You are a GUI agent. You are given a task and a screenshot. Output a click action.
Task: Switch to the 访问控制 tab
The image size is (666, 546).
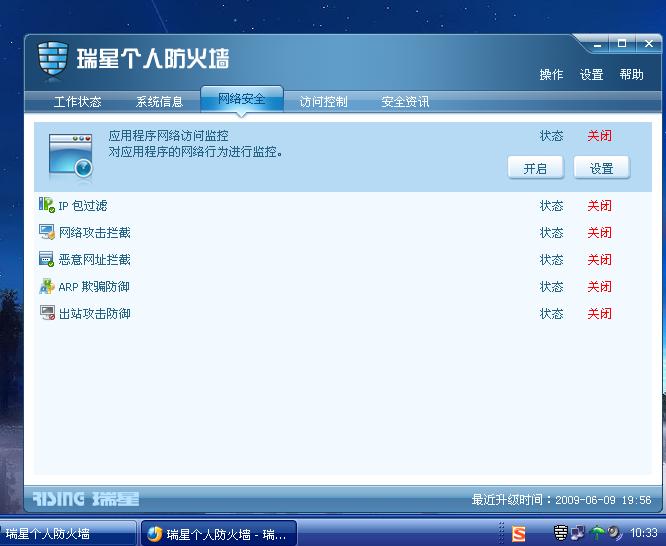coord(323,102)
